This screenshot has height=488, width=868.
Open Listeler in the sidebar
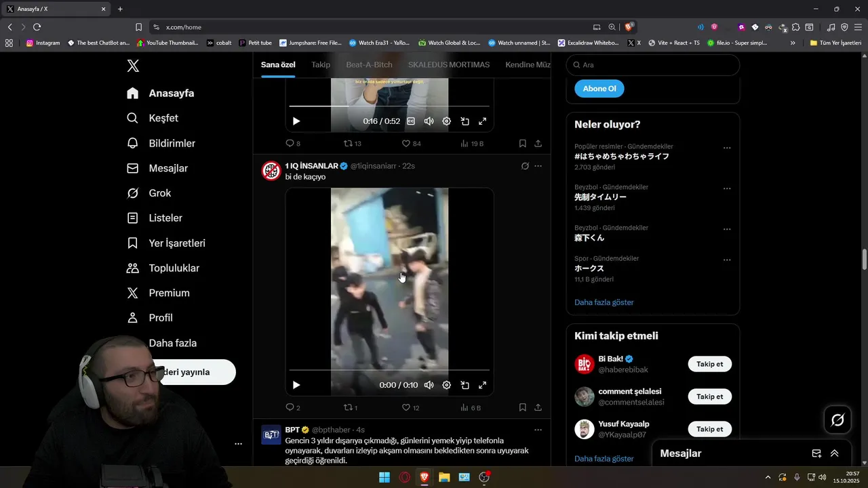(x=155, y=218)
